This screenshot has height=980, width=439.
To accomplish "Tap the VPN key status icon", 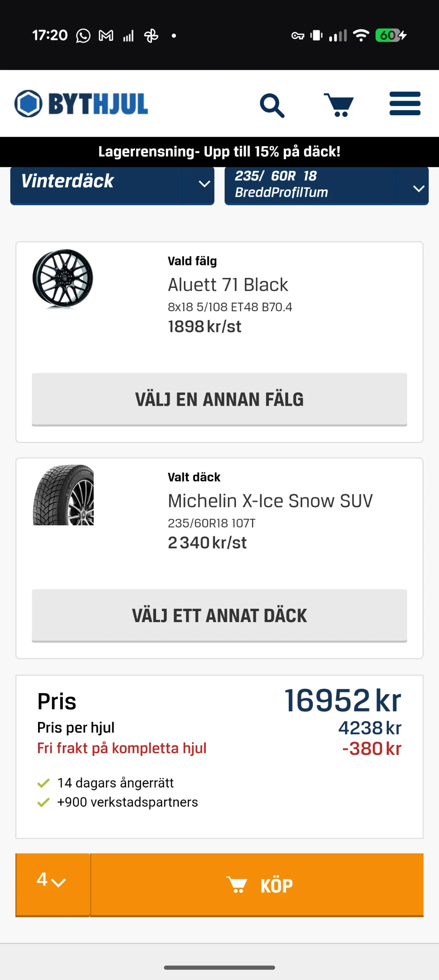I will pos(298,36).
